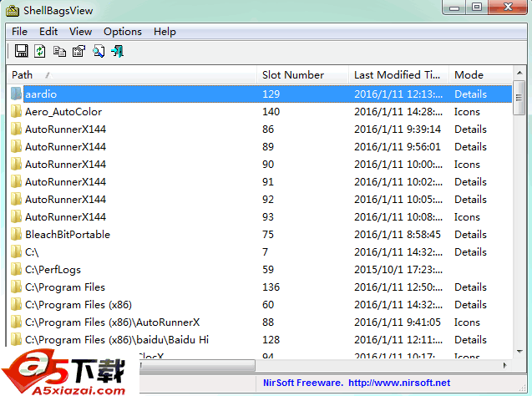Click the vertical scrollbar down arrow

click(519, 352)
